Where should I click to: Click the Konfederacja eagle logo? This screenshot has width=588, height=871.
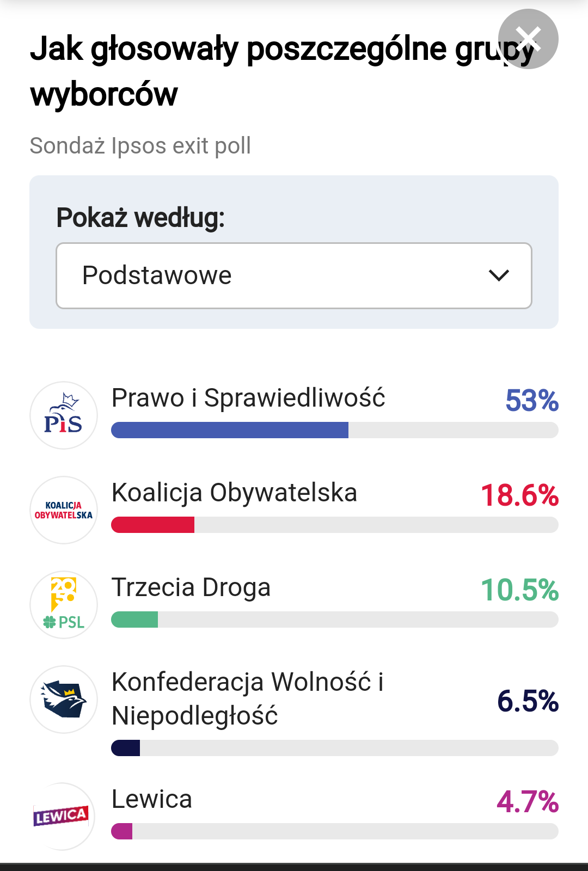(64, 700)
